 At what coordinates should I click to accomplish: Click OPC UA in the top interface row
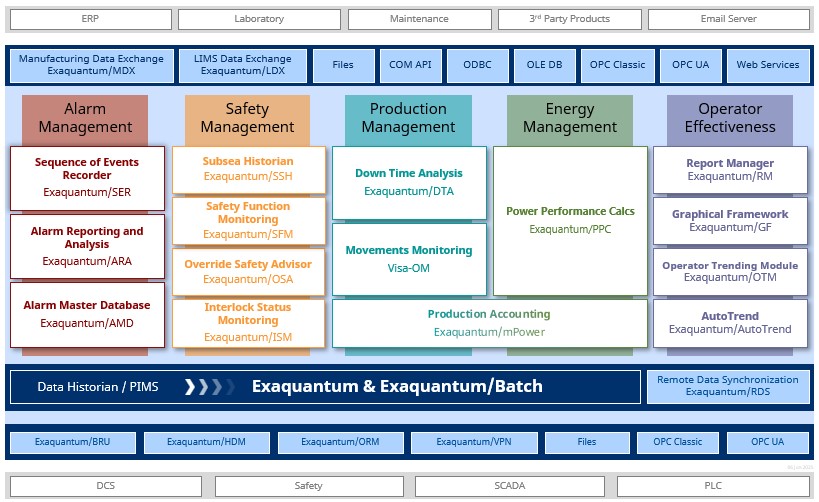691,65
